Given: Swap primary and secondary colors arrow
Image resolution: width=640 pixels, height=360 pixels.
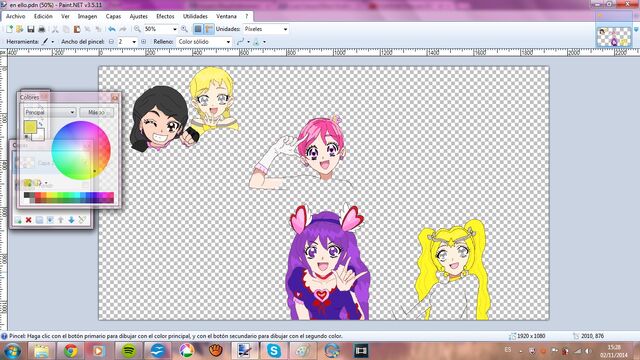Looking at the screenshot, I should [x=41, y=123].
